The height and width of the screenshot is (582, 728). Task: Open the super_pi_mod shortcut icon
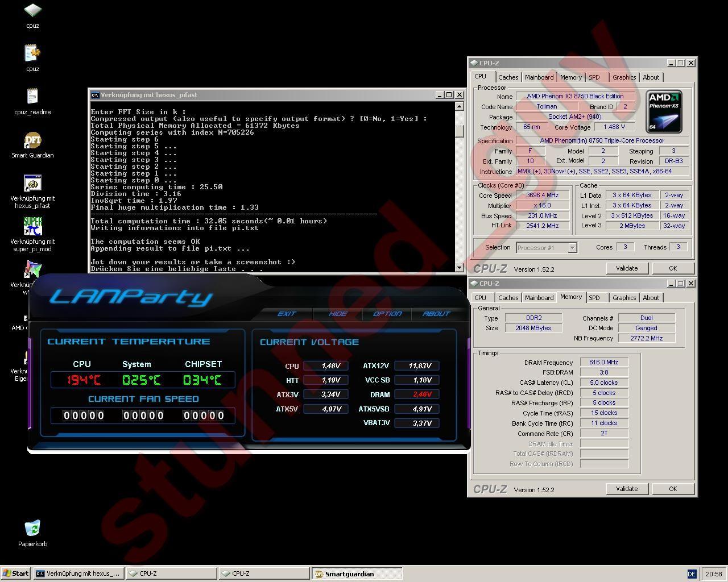(32, 226)
